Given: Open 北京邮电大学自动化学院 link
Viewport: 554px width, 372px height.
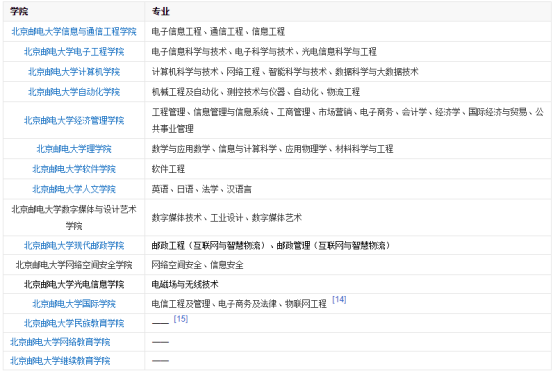Looking at the screenshot, I should coord(74,92).
